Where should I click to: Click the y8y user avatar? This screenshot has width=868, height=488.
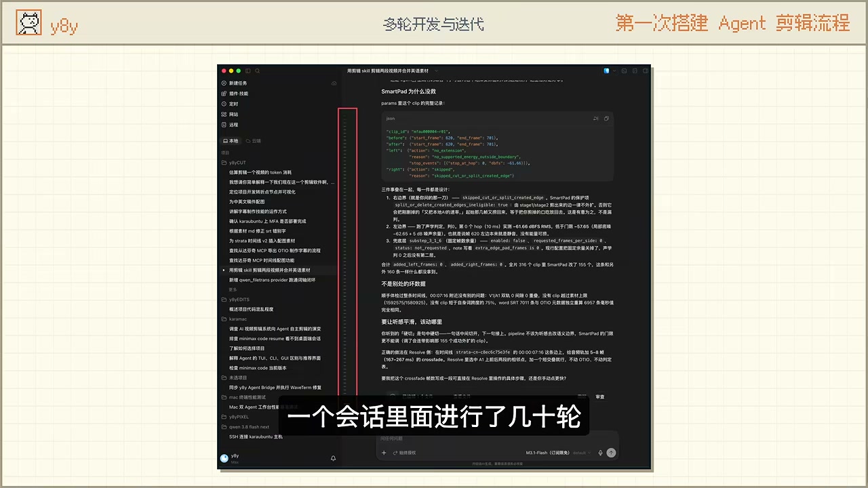pos(224,458)
